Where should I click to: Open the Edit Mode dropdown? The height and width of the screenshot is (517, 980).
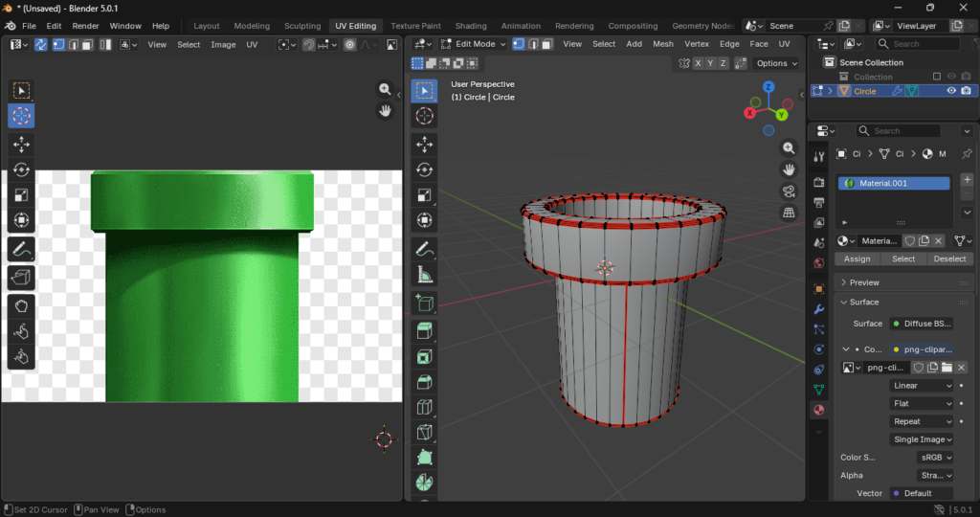coord(474,44)
